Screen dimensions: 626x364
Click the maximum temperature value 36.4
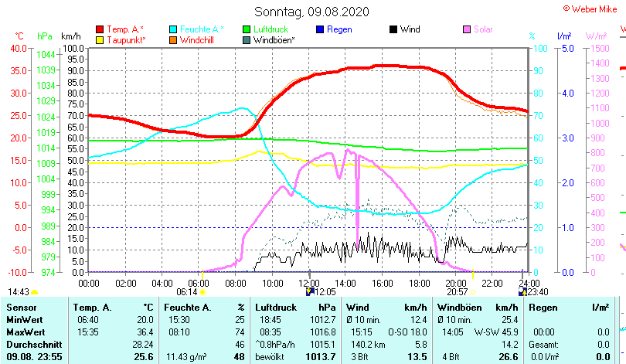point(145,332)
